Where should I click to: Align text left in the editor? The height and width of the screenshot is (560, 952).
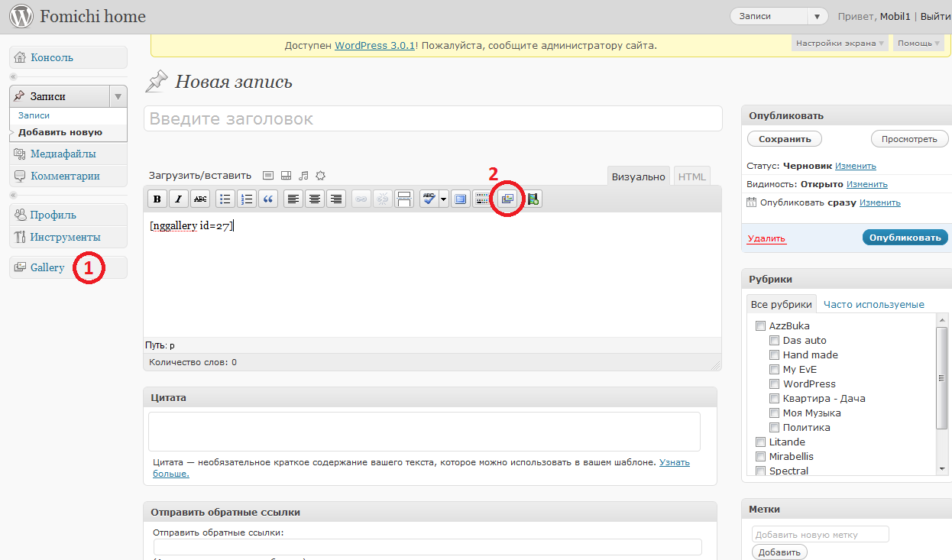[293, 199]
